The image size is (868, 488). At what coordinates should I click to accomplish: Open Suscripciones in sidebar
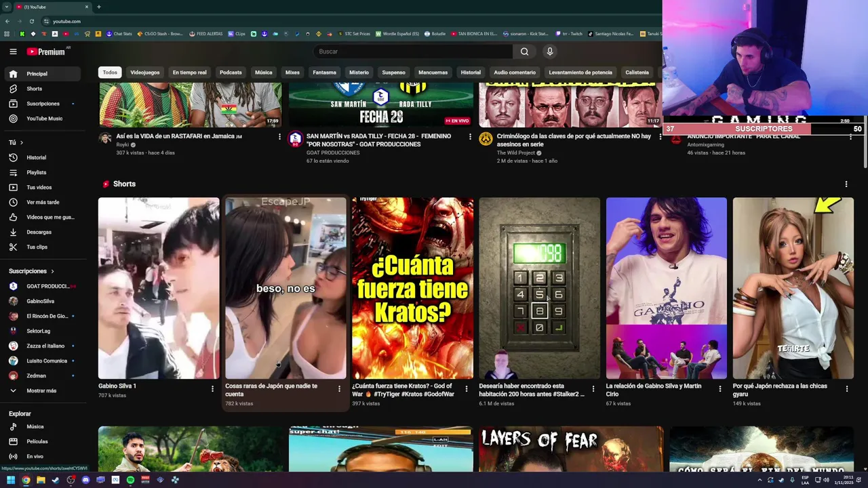(x=43, y=104)
